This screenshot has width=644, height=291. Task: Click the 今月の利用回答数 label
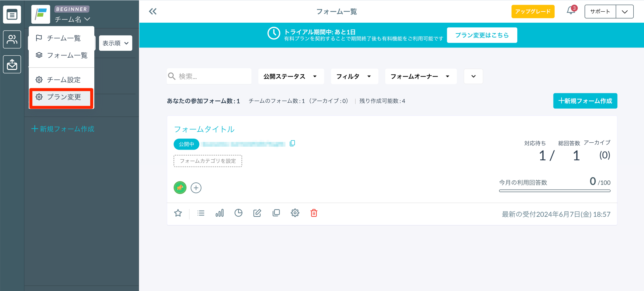coord(523,183)
